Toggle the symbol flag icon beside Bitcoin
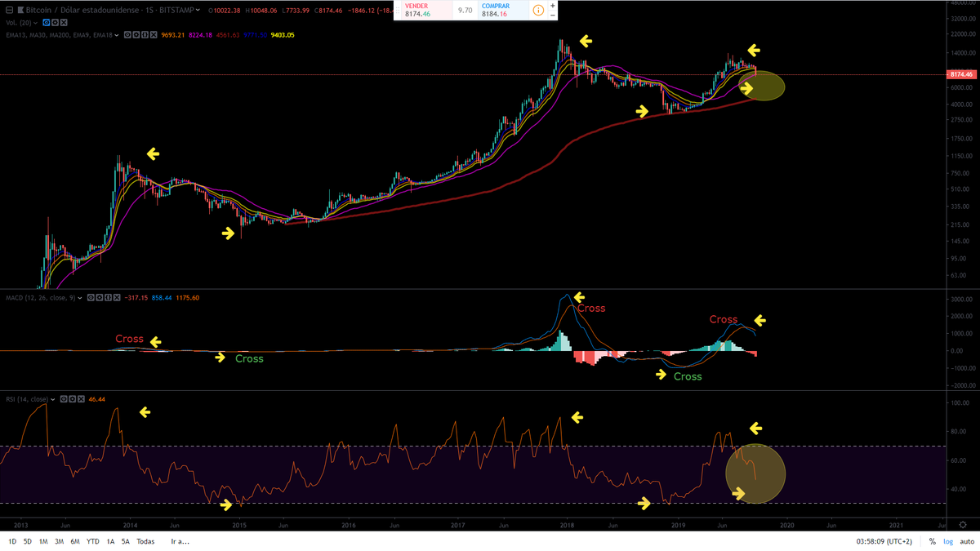Screen dimensions: 980x551 [20, 11]
